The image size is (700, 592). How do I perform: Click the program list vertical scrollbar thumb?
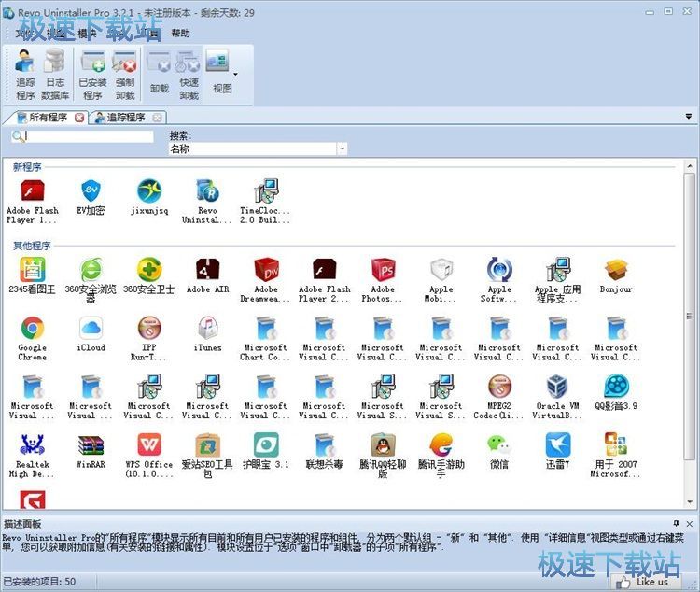coord(690,316)
